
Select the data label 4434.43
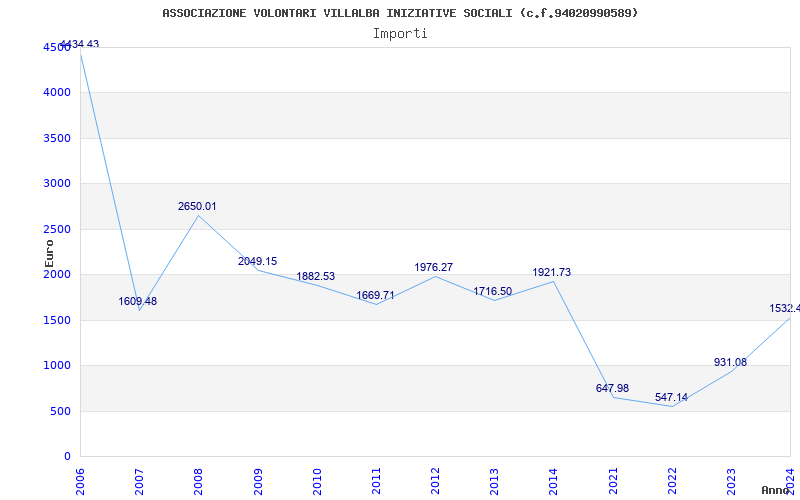pos(79,44)
